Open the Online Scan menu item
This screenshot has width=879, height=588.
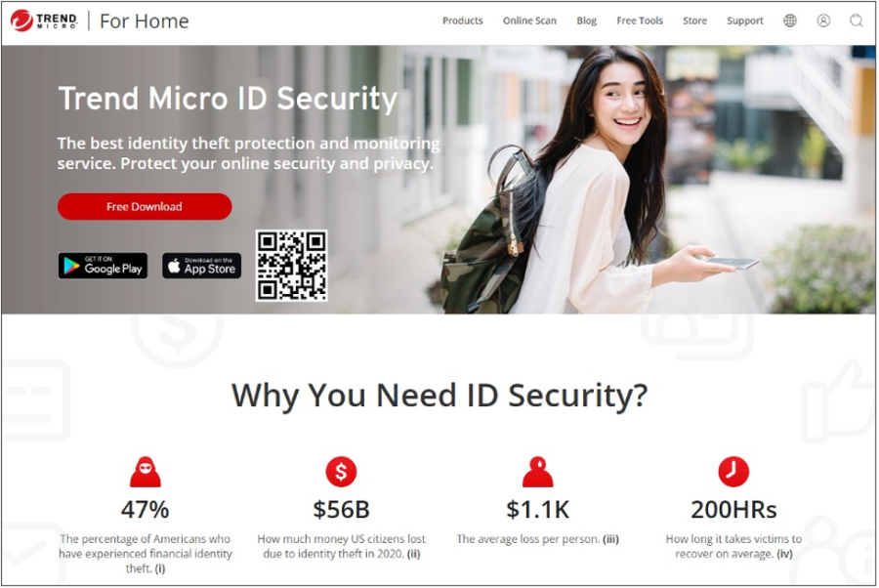pyautogui.click(x=529, y=21)
